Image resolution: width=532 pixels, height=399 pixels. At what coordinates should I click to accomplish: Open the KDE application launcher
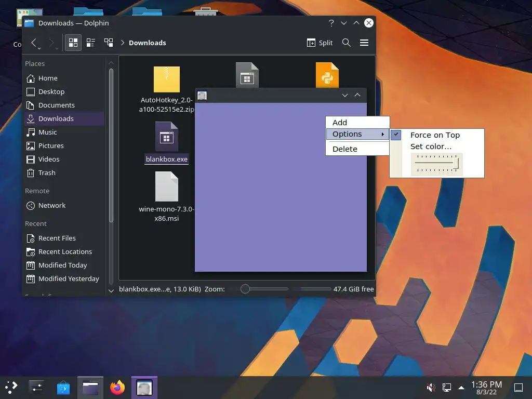pyautogui.click(x=11, y=388)
